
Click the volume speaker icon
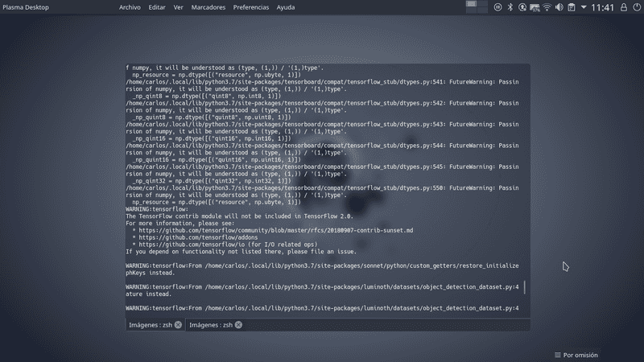click(x=559, y=7)
